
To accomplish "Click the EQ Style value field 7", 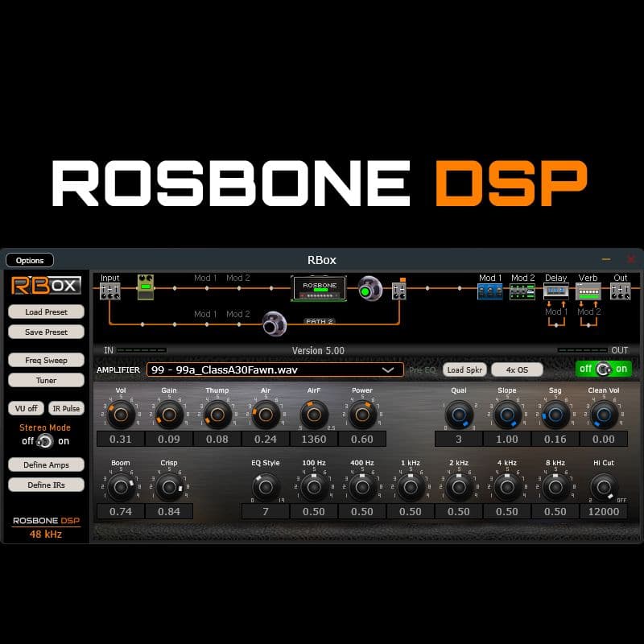I will click(x=266, y=511).
